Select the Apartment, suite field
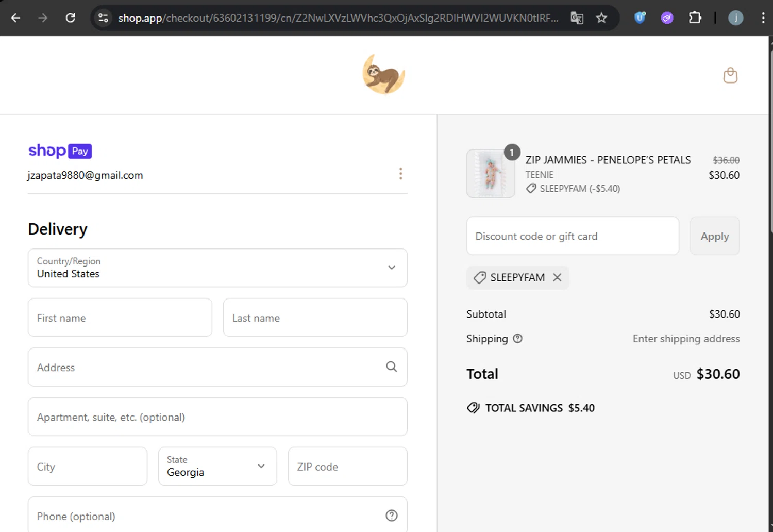The width and height of the screenshot is (773, 532). click(x=217, y=417)
